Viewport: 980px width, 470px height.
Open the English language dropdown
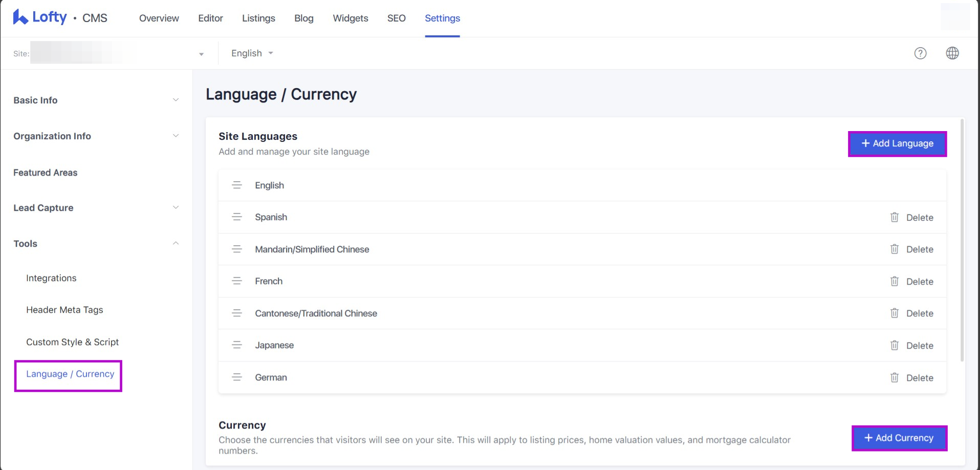[252, 53]
